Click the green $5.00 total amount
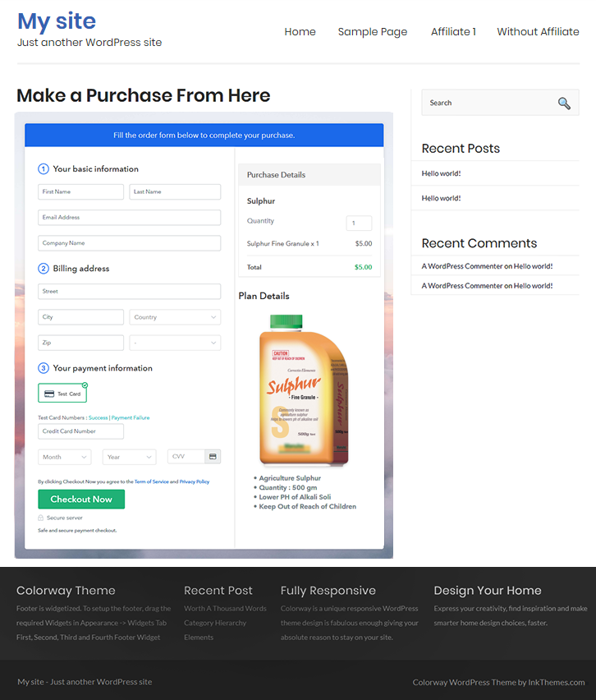596x700 pixels. tap(363, 267)
